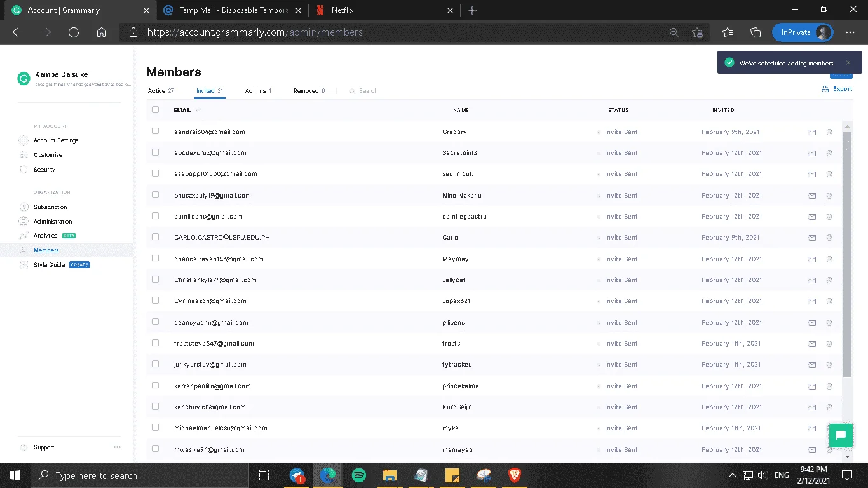
Task: Launch Spotify from the taskbar
Action: pos(358,475)
